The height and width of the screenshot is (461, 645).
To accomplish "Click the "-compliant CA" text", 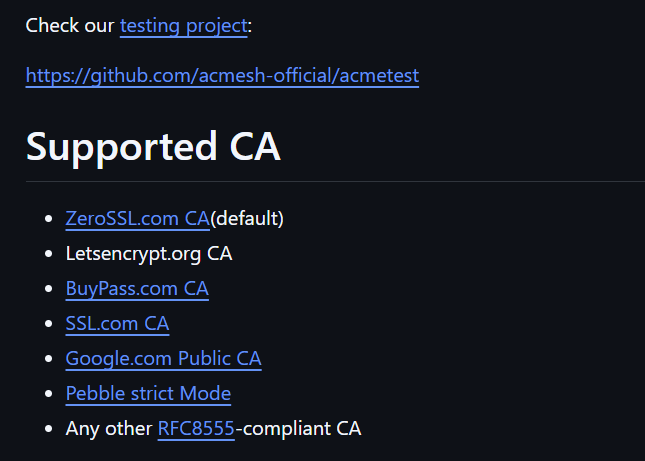I will [x=298, y=429].
